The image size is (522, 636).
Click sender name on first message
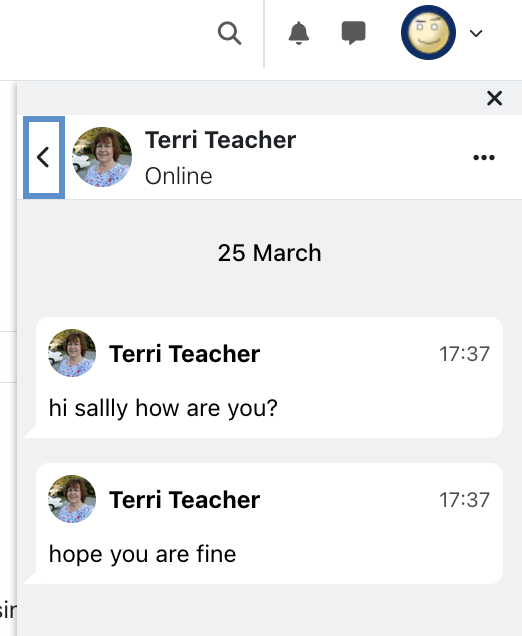pos(185,354)
